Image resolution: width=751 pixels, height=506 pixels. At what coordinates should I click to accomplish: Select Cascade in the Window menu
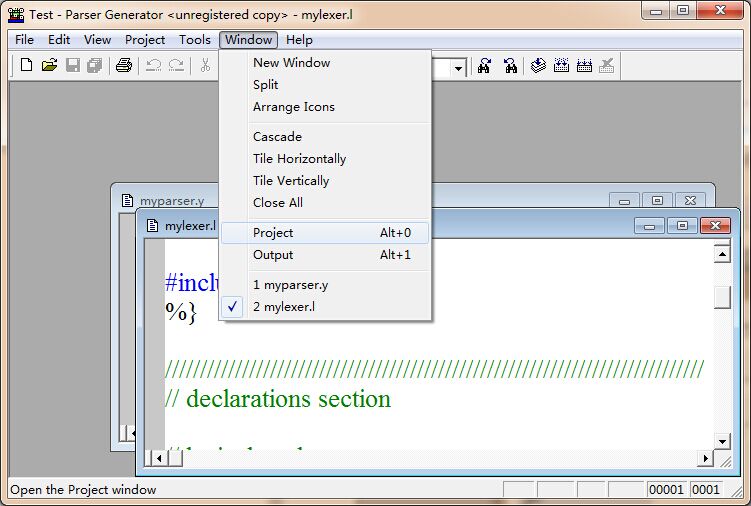(x=325, y=137)
